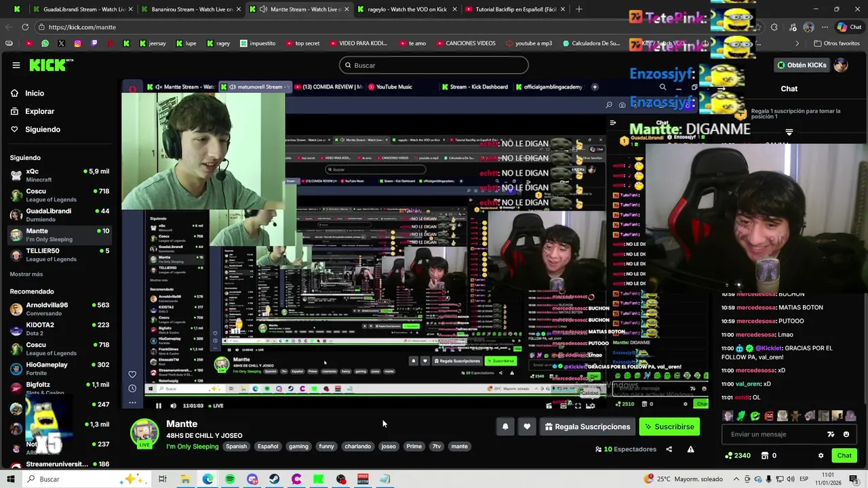Open the I'm Only Sleeping category link
The width and height of the screenshot is (868, 488).
(193, 446)
